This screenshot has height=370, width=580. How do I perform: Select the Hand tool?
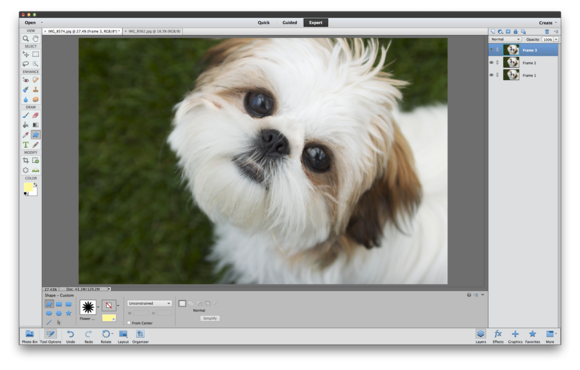36,38
